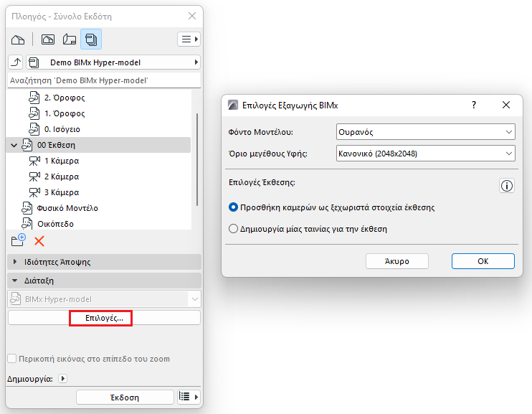Click the icon beside '1. Όροφος'
The image size is (532, 414).
click(34, 113)
